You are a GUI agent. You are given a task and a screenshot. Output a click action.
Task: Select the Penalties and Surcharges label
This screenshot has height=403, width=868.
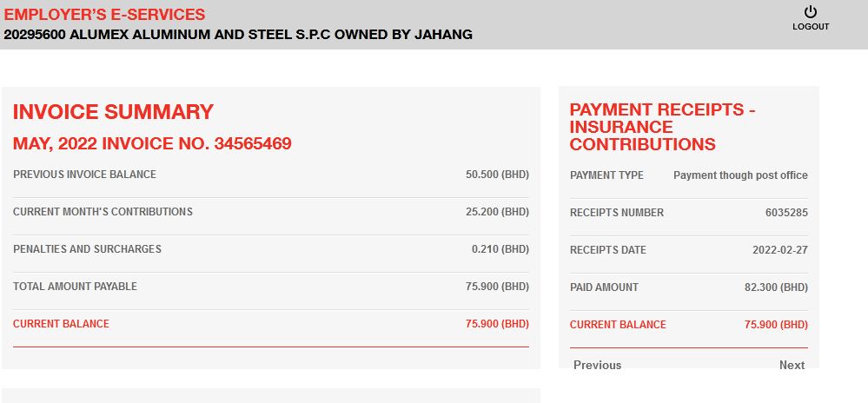[x=87, y=249]
